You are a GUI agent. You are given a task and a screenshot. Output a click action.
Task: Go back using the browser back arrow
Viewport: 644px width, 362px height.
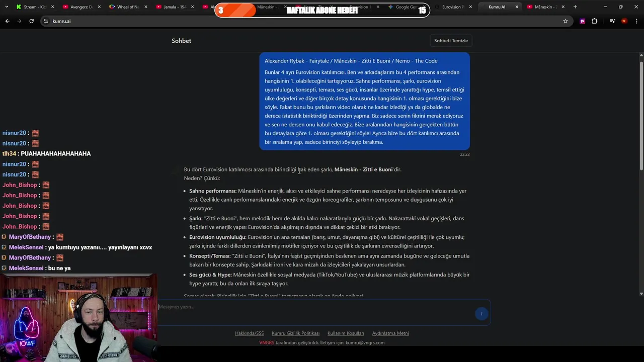click(x=7, y=21)
